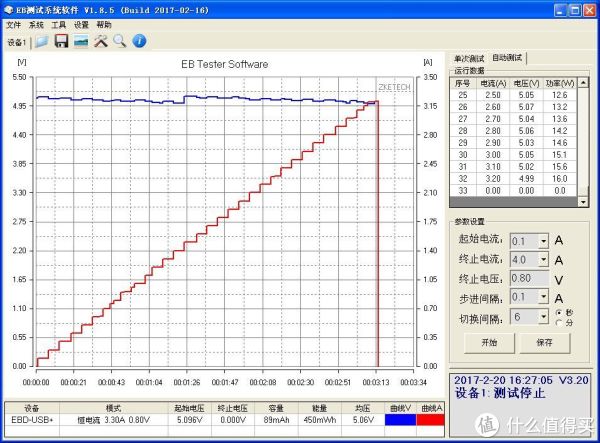Screen dimensions: 600x443
Task: Click the 5.096V starting voltage cell
Action: (189, 420)
